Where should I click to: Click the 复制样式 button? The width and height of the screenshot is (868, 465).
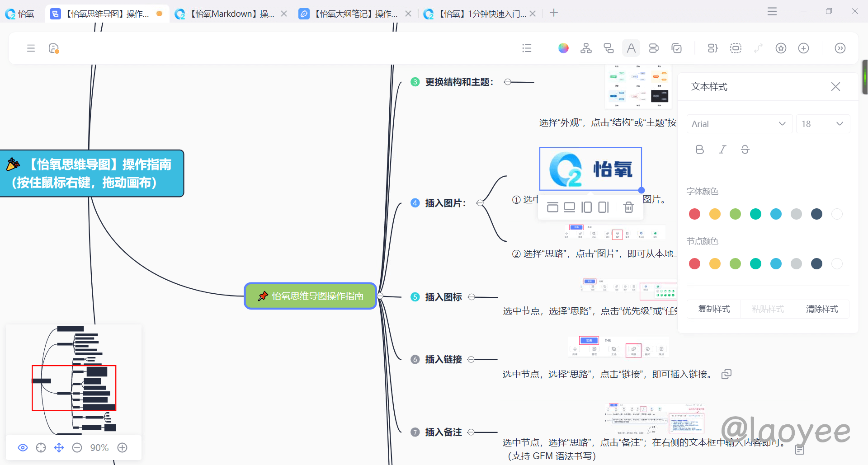click(714, 309)
